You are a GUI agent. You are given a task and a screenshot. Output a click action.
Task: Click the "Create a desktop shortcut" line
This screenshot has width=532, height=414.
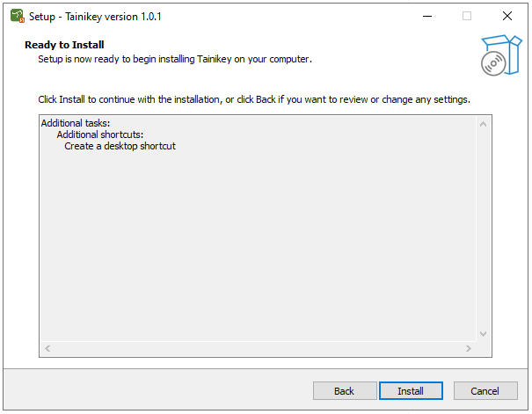120,146
